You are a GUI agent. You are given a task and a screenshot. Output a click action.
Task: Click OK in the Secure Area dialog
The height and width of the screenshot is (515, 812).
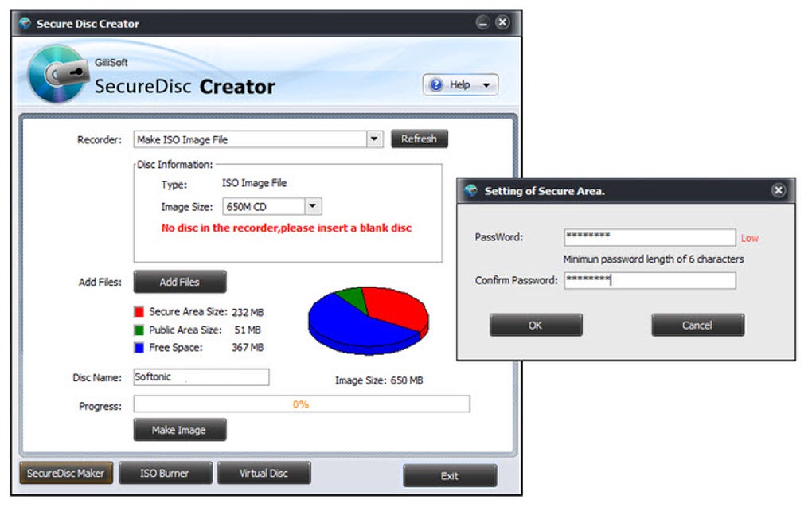tap(536, 325)
